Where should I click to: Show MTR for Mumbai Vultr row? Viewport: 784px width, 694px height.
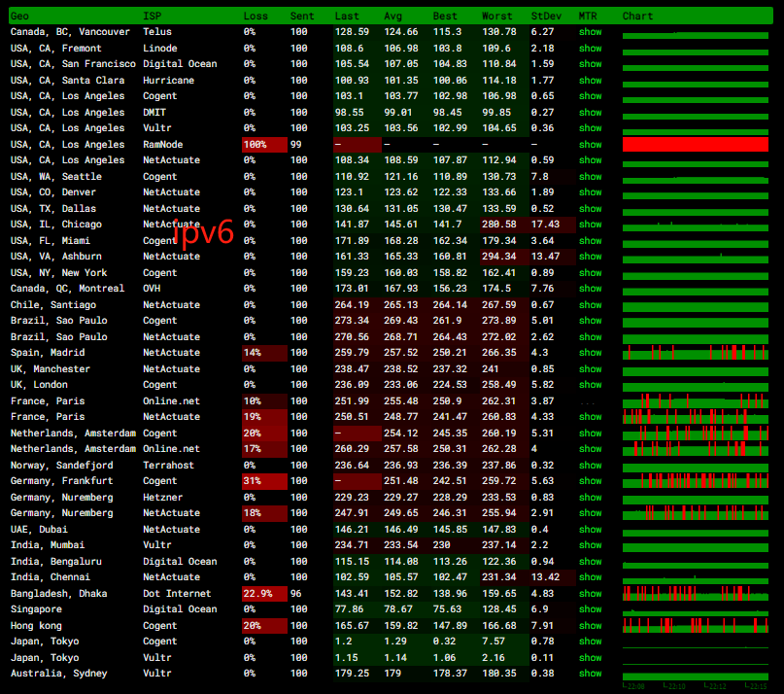(590, 545)
